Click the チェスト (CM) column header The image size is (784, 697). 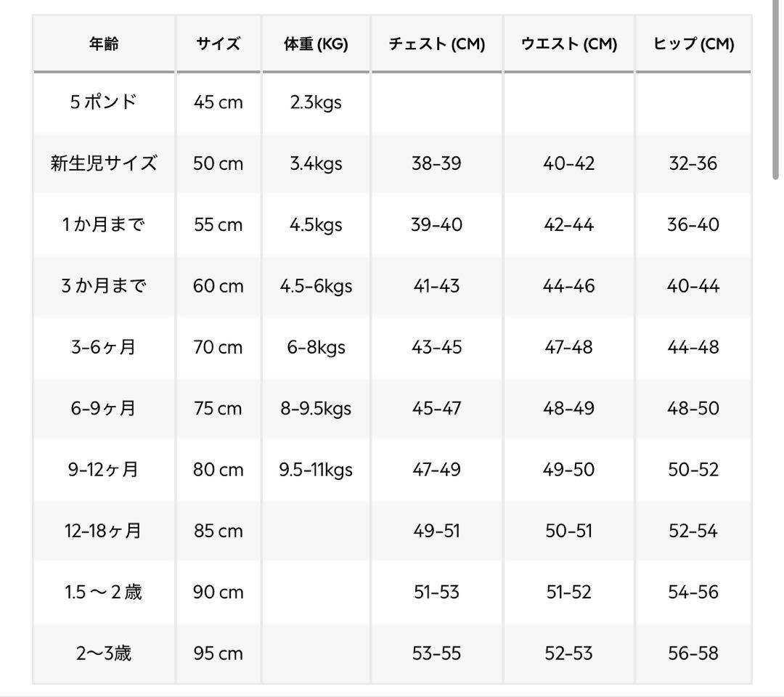pyautogui.click(x=436, y=44)
